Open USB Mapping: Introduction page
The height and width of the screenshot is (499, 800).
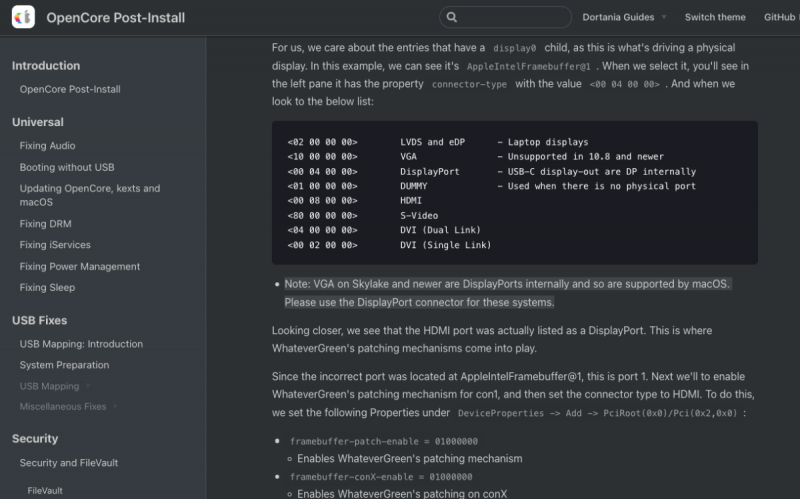[x=81, y=344]
